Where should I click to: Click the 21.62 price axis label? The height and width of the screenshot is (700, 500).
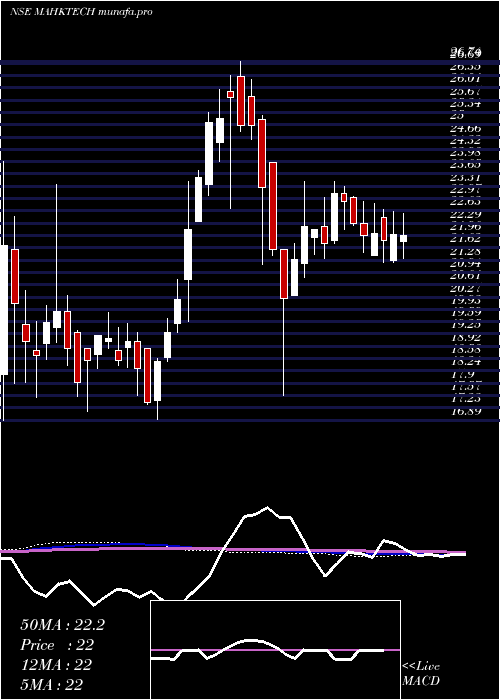[466, 239]
